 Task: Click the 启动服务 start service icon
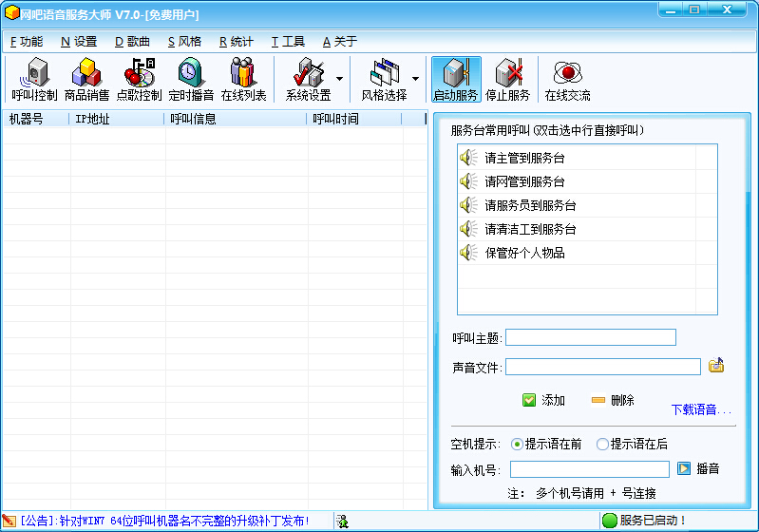pyautogui.click(x=455, y=80)
